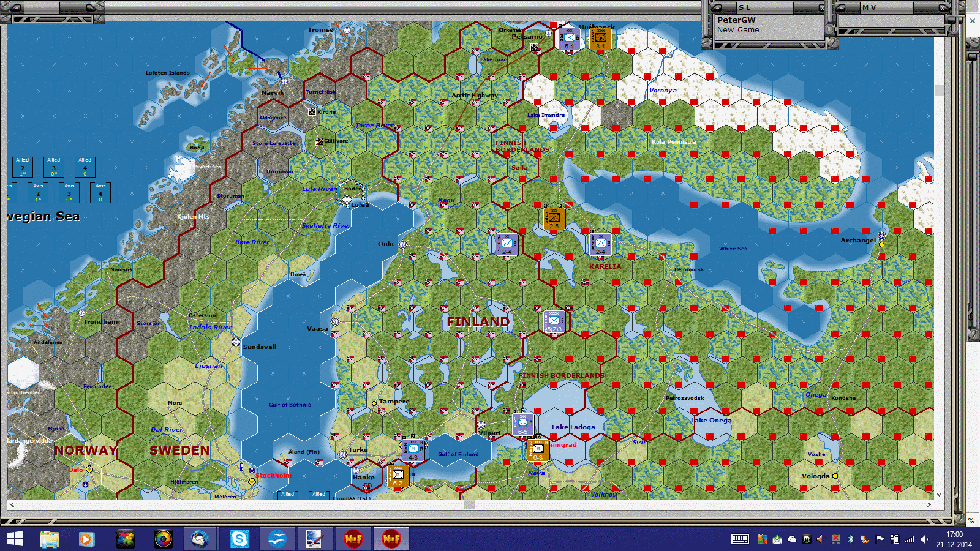Click the map vertical scroll down arrow
This screenshot has height=551, width=980.
point(939,495)
